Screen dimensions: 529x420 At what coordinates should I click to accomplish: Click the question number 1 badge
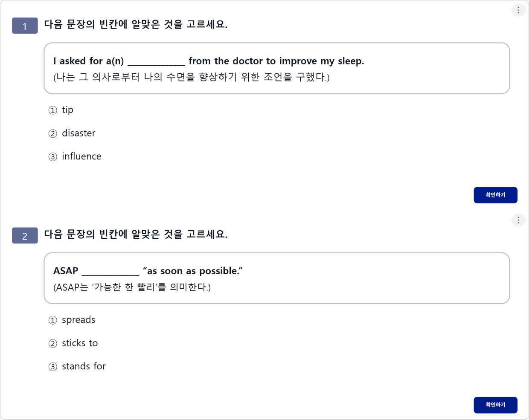click(x=25, y=26)
